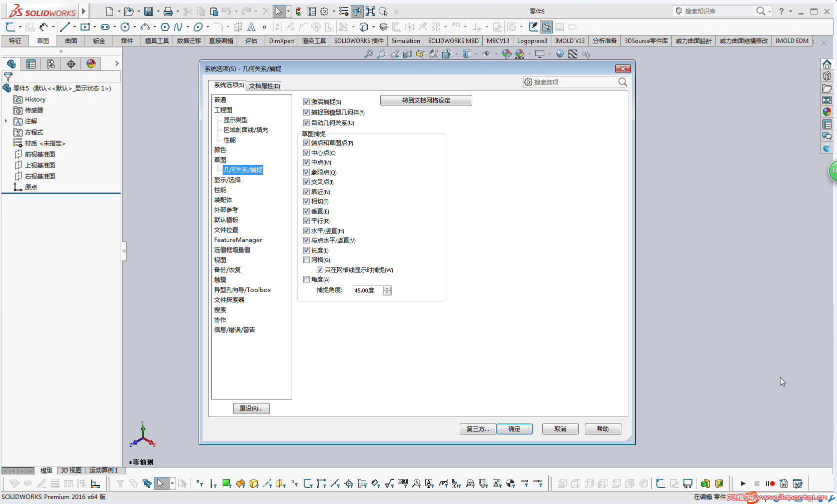Enable the 角度(A) snap checkbox
The width and height of the screenshot is (837, 504).
pyautogui.click(x=306, y=279)
